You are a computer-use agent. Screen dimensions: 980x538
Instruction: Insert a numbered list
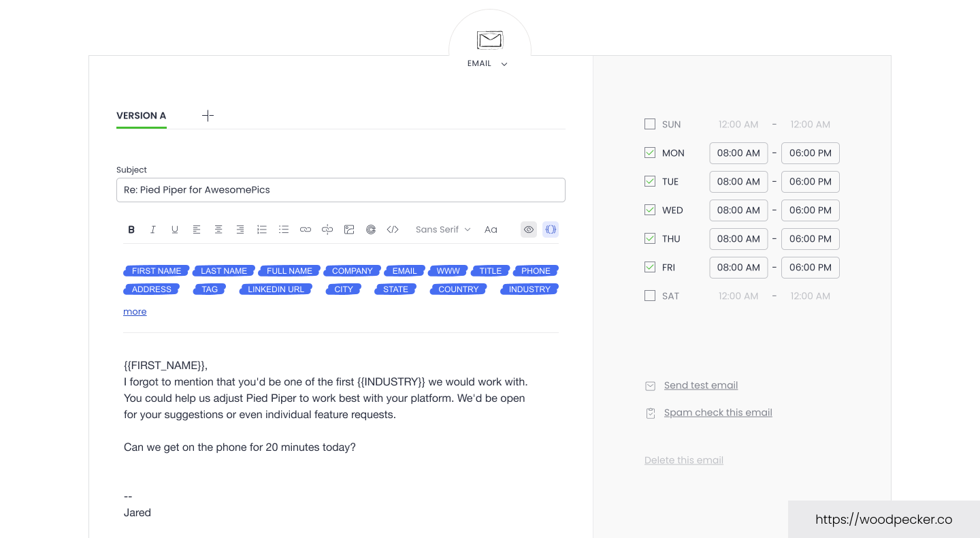pos(262,230)
